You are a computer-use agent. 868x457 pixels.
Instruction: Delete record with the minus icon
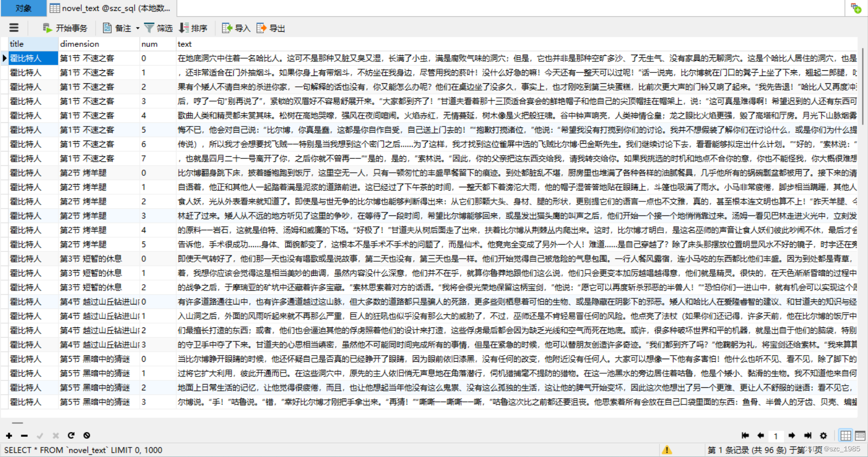point(24,435)
